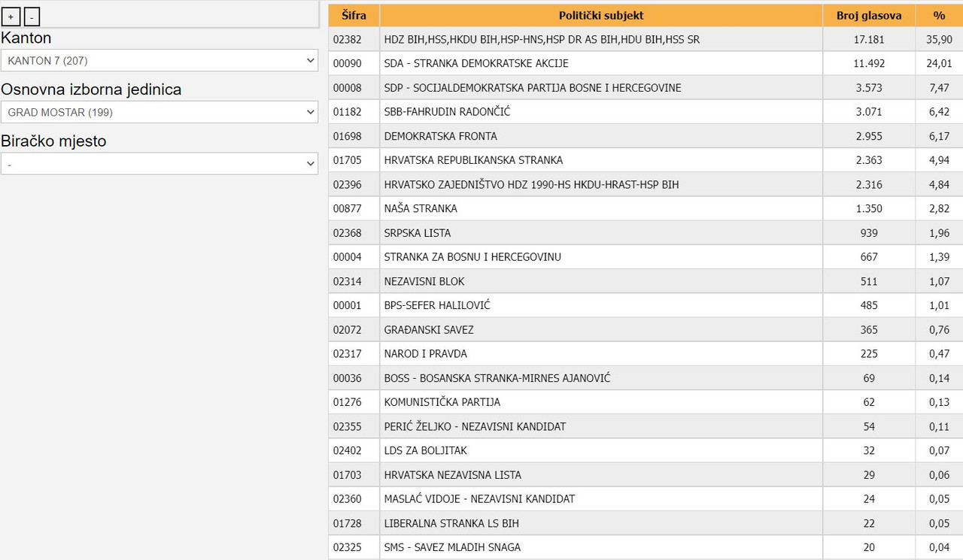
Task: Click percentage value 24,01
Action: click(939, 63)
